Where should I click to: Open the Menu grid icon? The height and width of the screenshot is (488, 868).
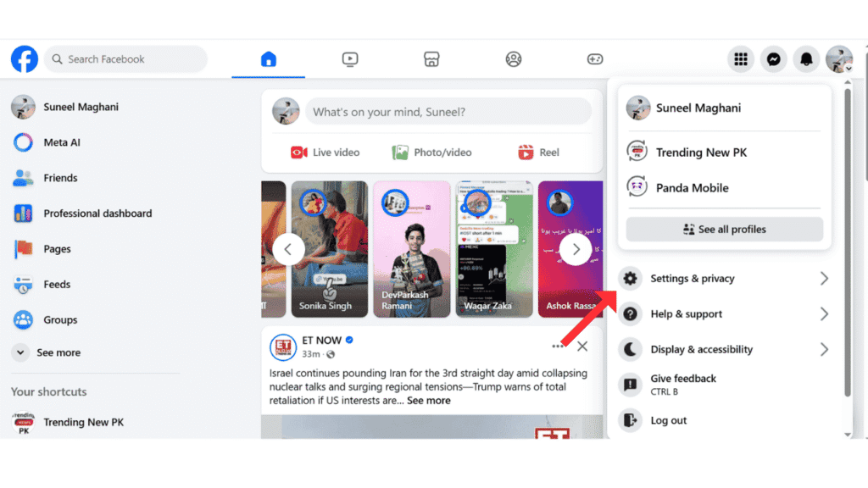point(741,59)
